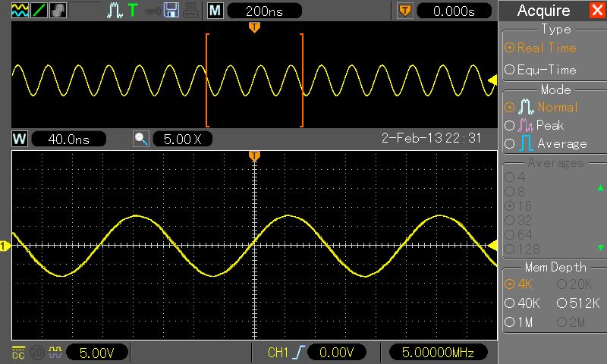Click the M main timebase icon
The image size is (607, 364).
(x=215, y=11)
